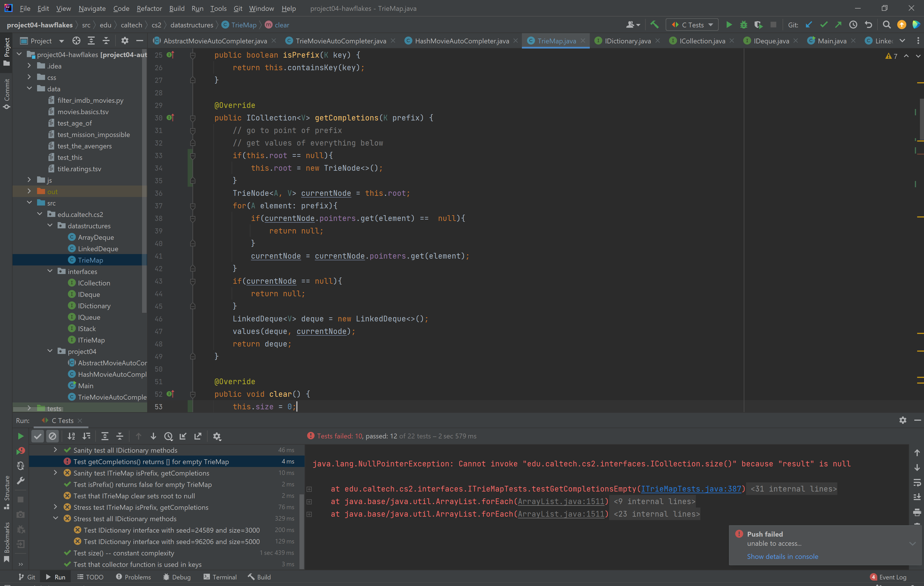Toggle show passed tests checkmark button
This screenshot has height=586, width=924.
tap(38, 436)
